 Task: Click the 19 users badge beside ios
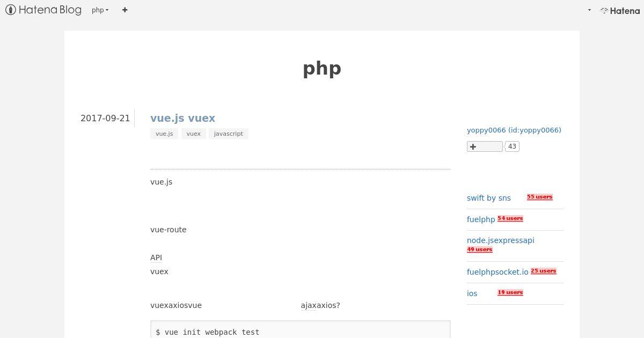[510, 292]
